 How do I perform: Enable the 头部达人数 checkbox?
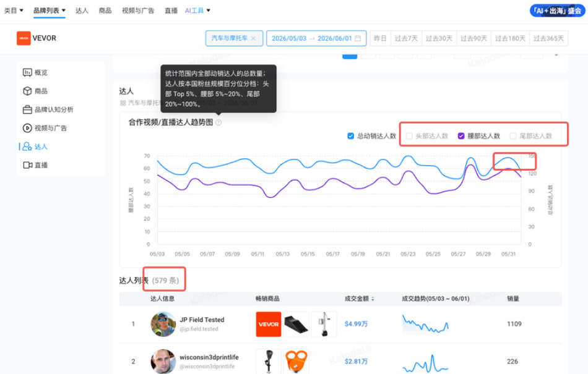410,136
